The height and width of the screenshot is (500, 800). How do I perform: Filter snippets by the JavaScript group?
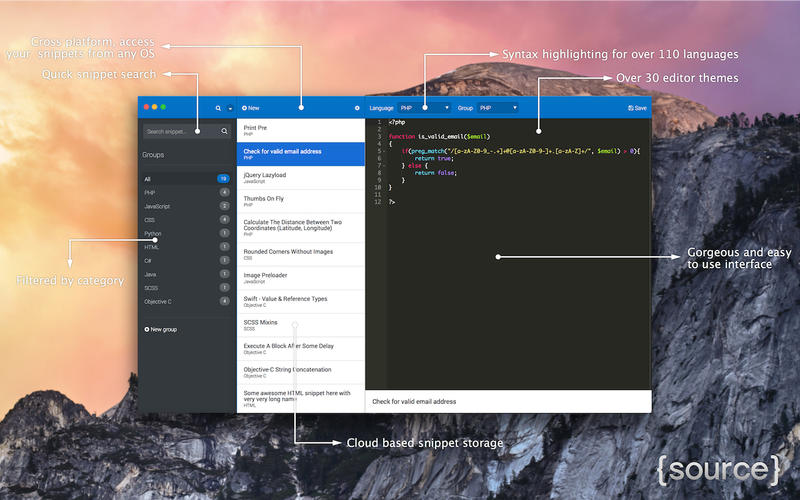pos(187,206)
